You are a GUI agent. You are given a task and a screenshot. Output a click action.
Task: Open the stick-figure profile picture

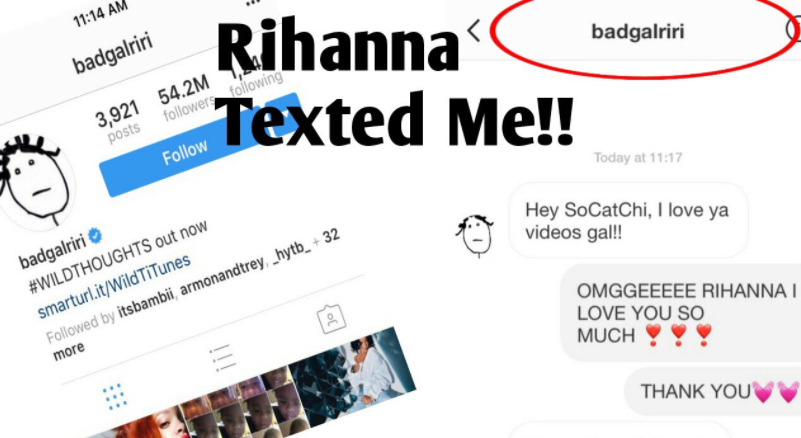pyautogui.click(x=33, y=180)
